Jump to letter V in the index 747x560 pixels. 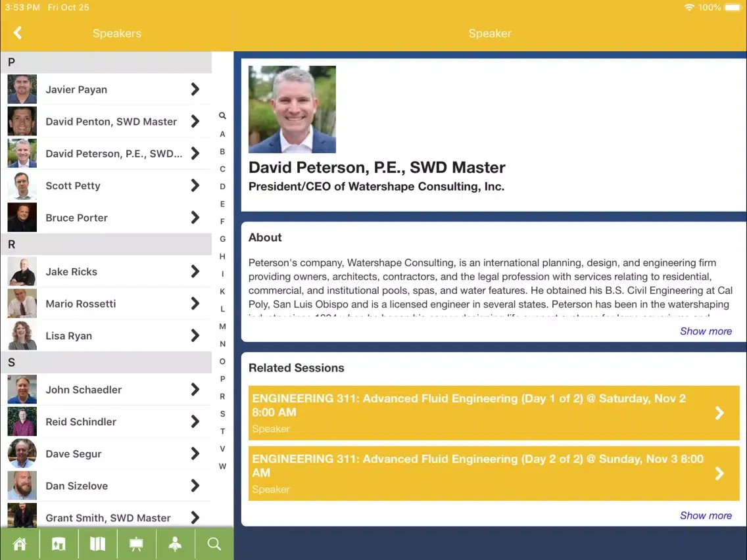222,449
